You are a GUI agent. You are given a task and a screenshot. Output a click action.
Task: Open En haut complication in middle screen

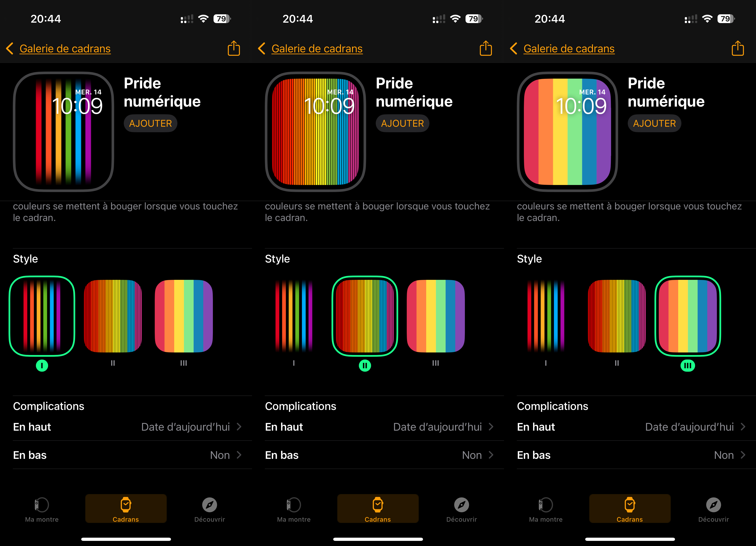384,427
